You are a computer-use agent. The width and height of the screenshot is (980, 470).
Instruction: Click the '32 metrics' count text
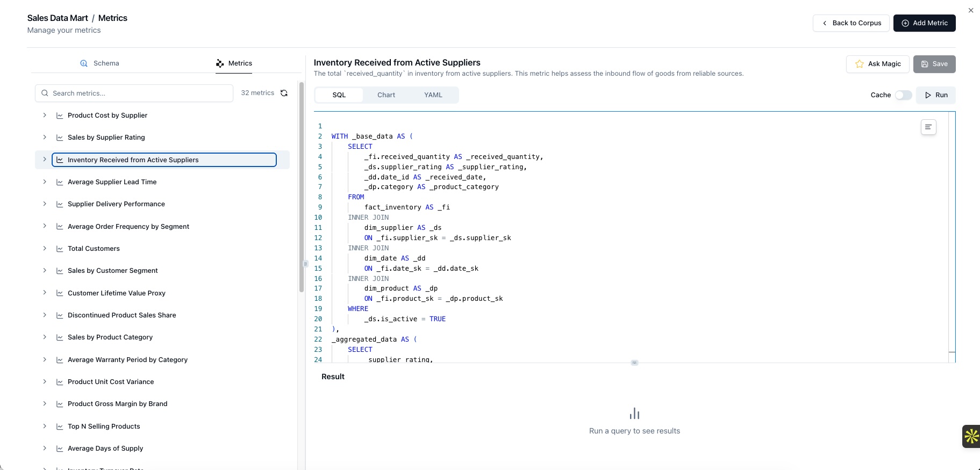[x=257, y=93]
